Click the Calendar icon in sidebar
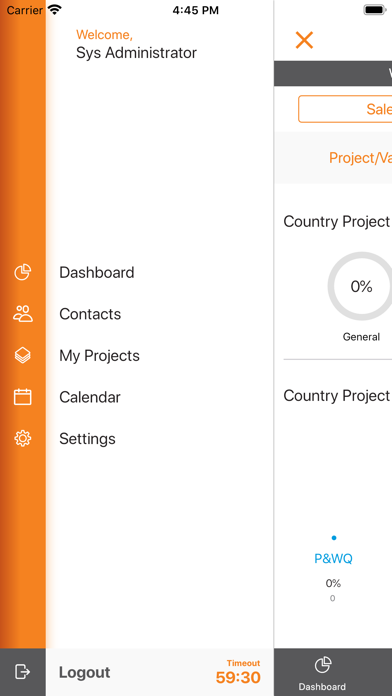This screenshot has width=392, height=696. (23, 396)
